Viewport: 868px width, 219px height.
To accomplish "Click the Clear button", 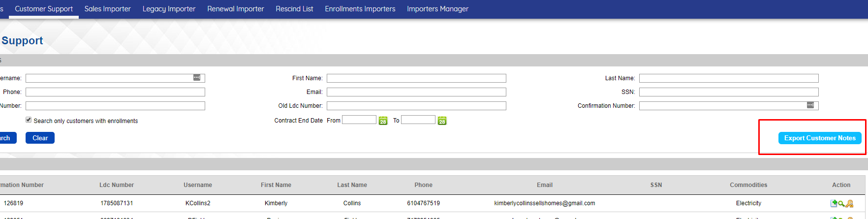I will click(40, 138).
